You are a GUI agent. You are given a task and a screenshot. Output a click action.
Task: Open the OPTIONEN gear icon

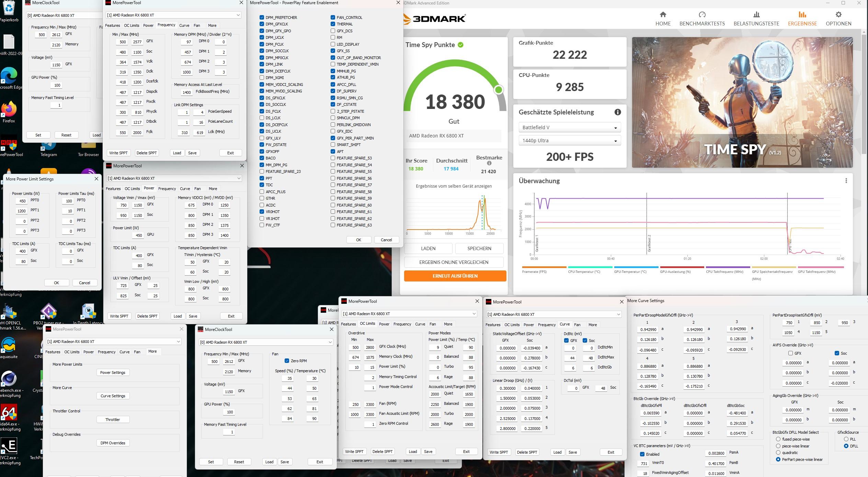pos(838,14)
